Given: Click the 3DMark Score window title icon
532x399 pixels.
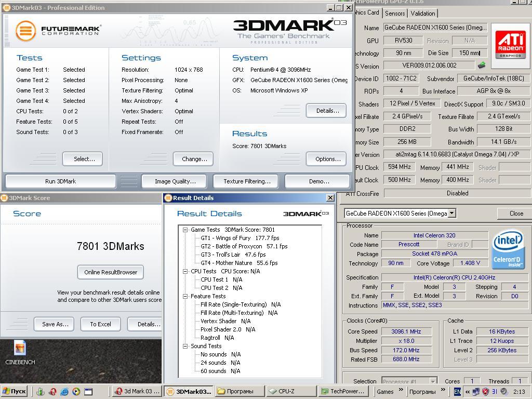Looking at the screenshot, I should (4, 198).
